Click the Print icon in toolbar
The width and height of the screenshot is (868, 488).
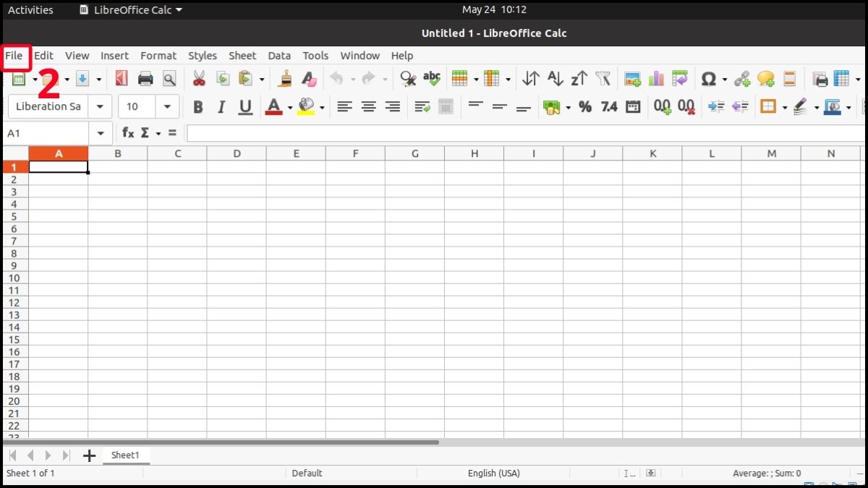tap(145, 78)
